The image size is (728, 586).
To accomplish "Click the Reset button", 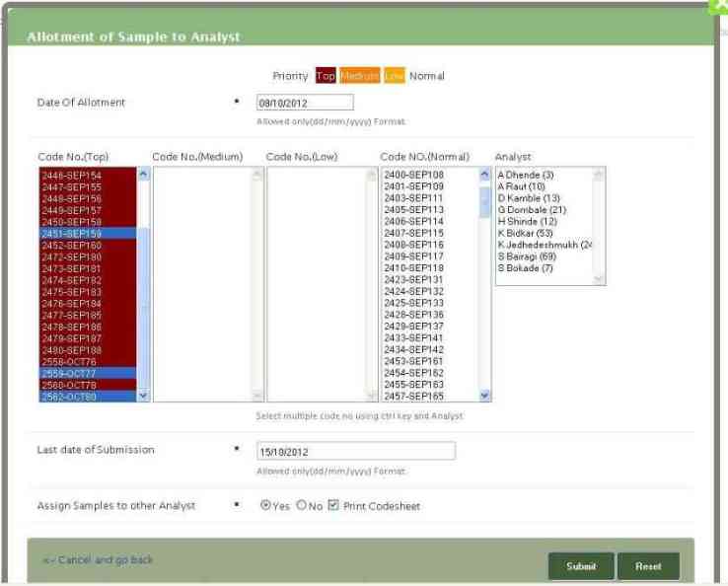I will [x=648, y=566].
